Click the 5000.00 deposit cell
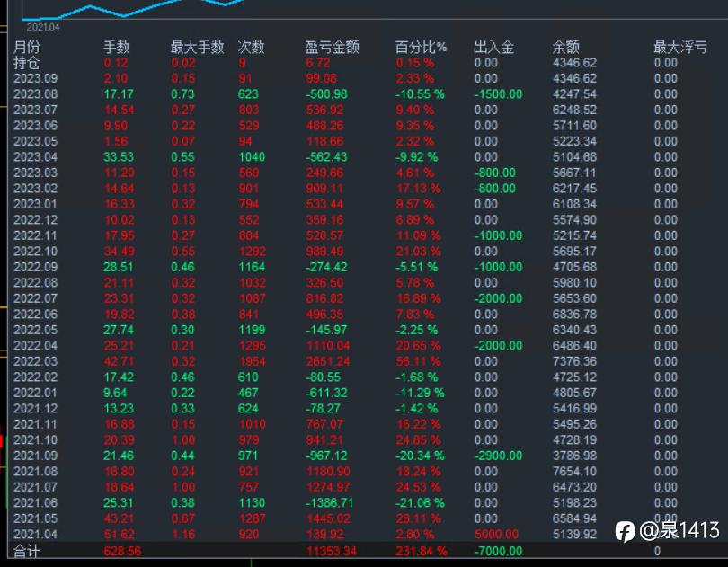 click(496, 535)
